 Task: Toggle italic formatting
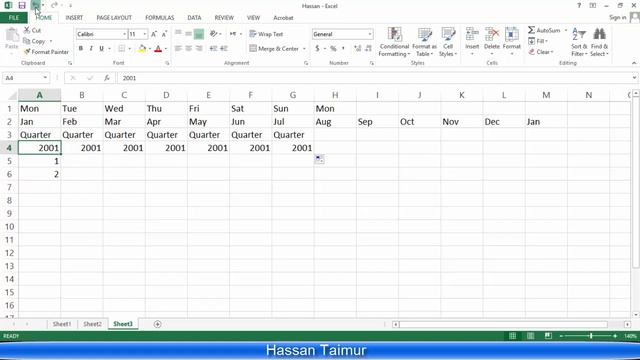pos(91,49)
